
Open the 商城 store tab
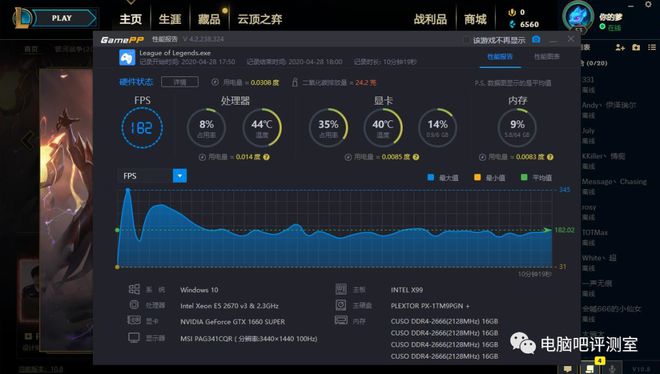click(x=475, y=19)
